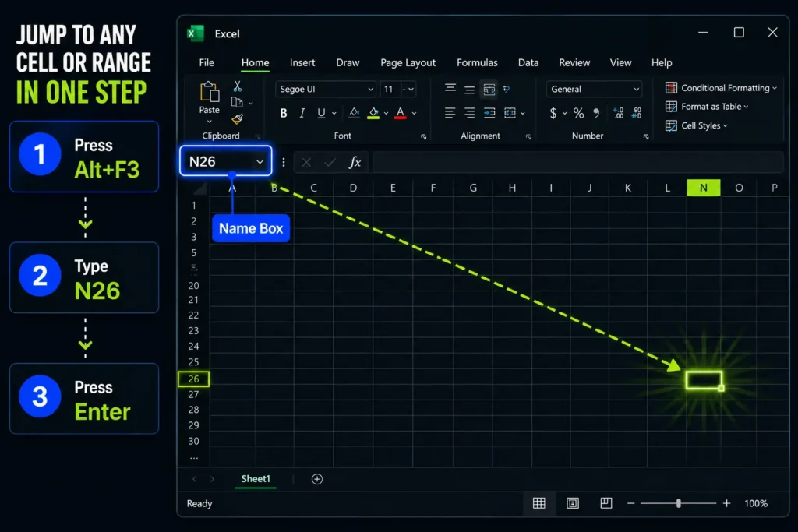Select the Sheet1 tab
Screen dimensions: 798x532
pos(256,478)
